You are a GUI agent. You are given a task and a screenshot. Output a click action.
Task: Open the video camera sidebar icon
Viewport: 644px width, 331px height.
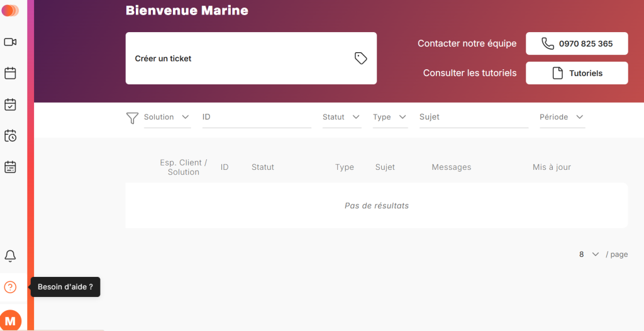(x=10, y=42)
